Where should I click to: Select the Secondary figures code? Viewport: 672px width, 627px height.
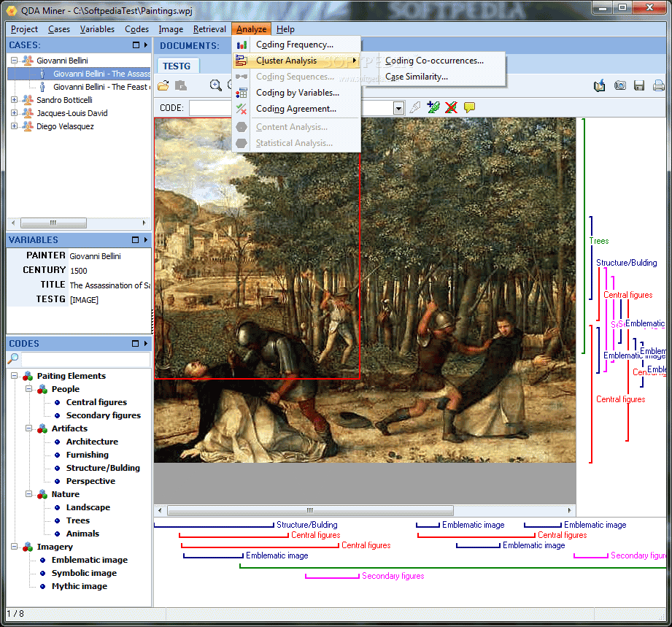(x=104, y=415)
